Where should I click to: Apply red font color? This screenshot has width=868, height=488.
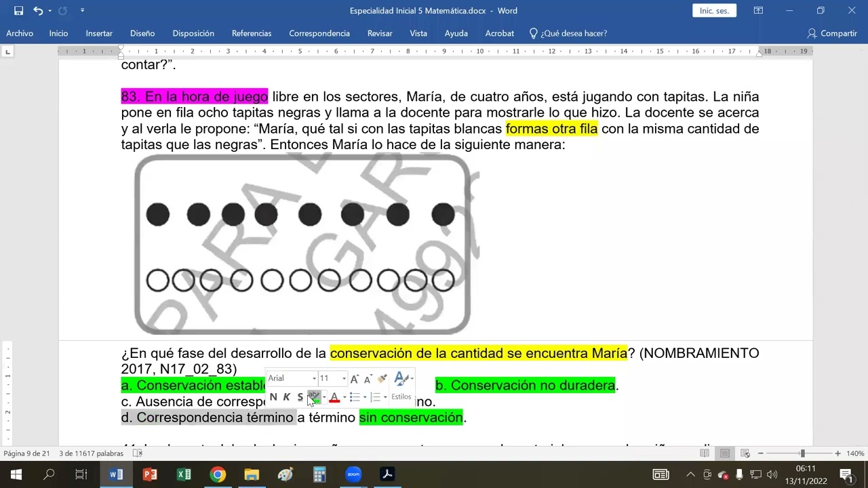click(334, 397)
